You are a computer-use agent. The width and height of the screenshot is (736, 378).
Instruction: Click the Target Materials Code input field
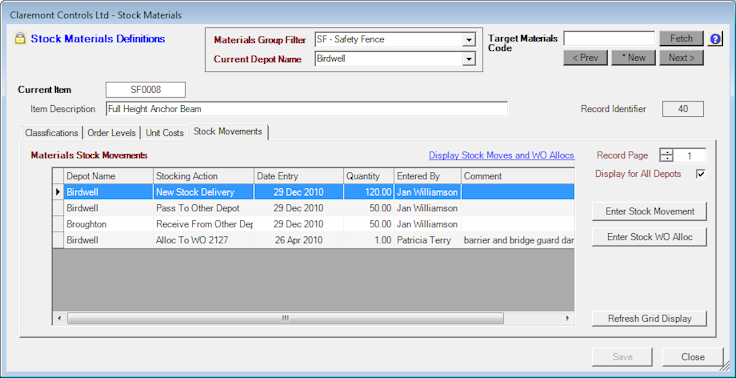609,39
